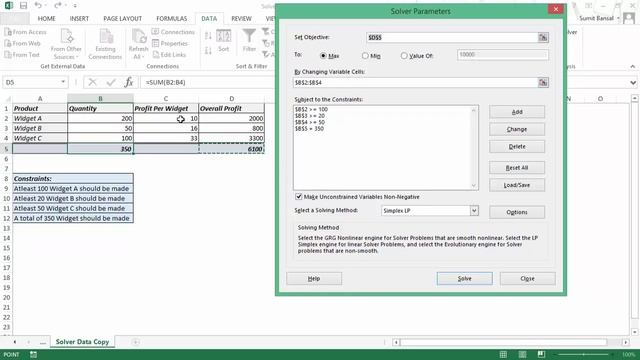Open Connections in the ribbon

coord(173,32)
